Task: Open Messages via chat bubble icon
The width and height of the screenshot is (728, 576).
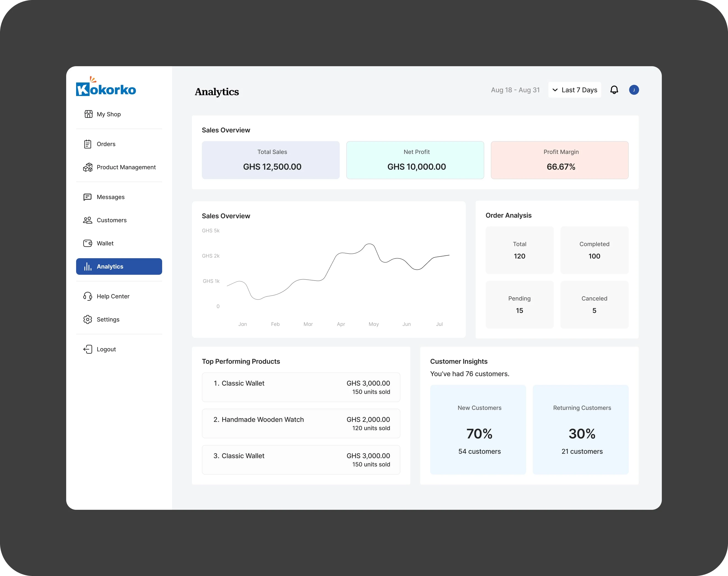Action: (87, 197)
